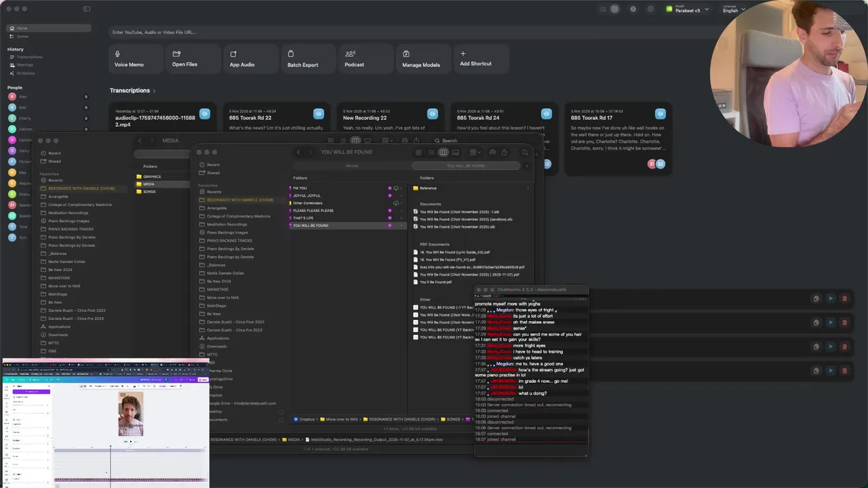Open settings gear in transcription app

tap(650, 9)
